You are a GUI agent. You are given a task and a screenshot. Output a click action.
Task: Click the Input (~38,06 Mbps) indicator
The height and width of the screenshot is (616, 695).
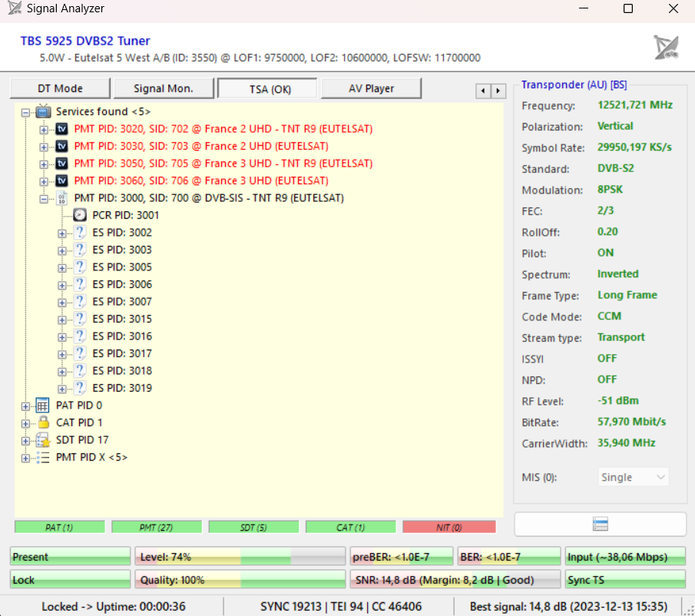pos(625,557)
